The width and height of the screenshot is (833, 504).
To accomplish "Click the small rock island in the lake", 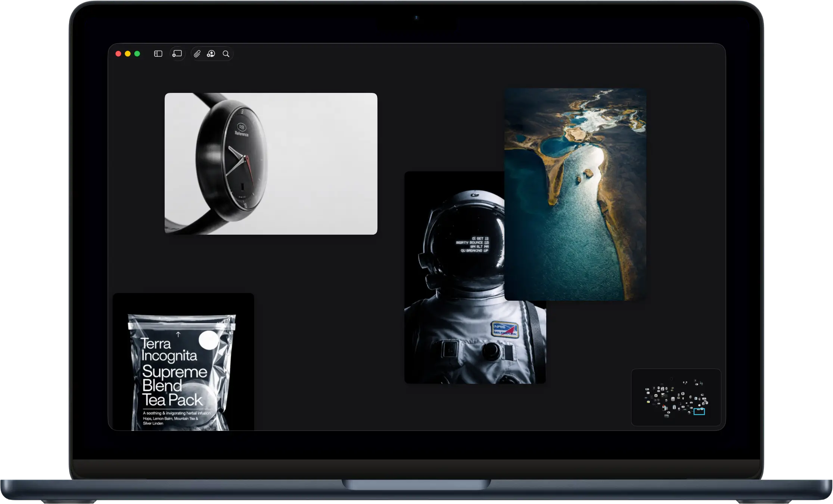I will tap(588, 173).
